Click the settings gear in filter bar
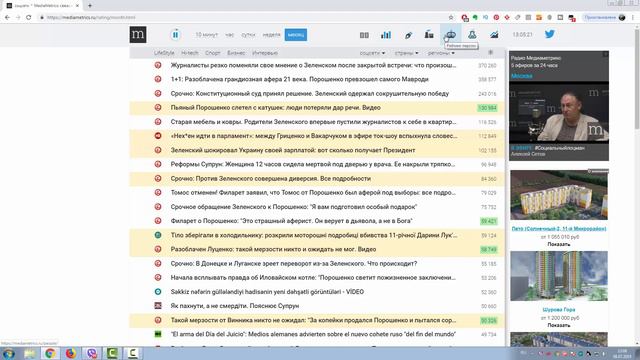Image resolution: width=640 pixels, height=360 pixels. [491, 52]
